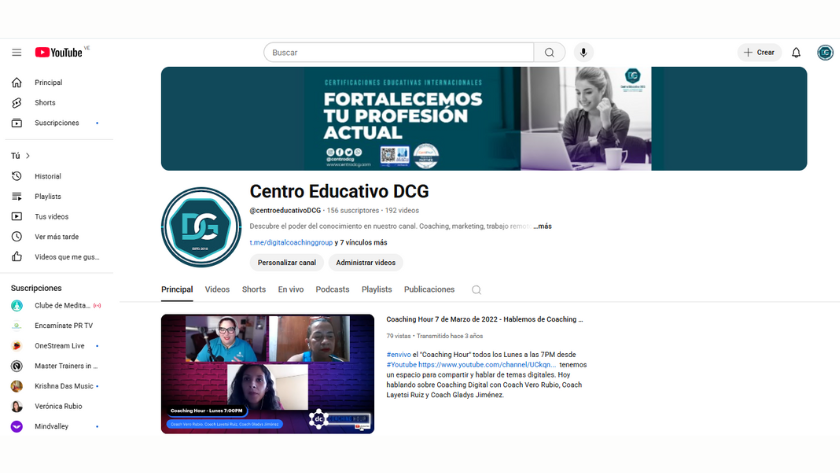Click the thumbs-up liked videos icon
This screenshot has width=840, height=473.
click(17, 257)
